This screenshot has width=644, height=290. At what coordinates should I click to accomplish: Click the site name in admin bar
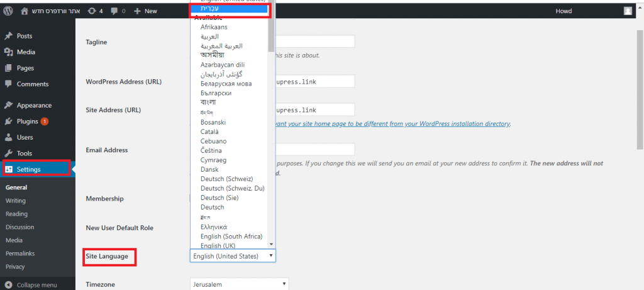[55, 11]
